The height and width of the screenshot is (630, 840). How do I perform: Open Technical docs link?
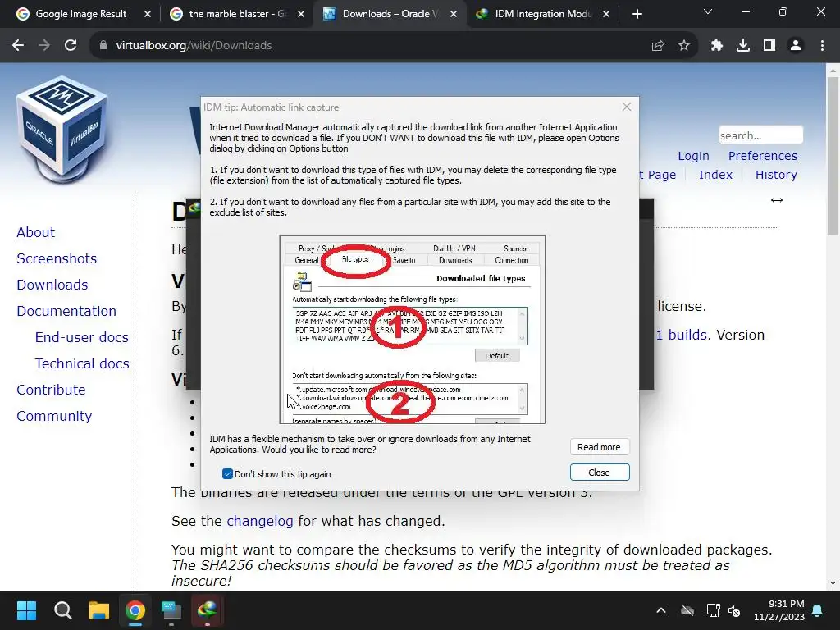click(x=81, y=363)
